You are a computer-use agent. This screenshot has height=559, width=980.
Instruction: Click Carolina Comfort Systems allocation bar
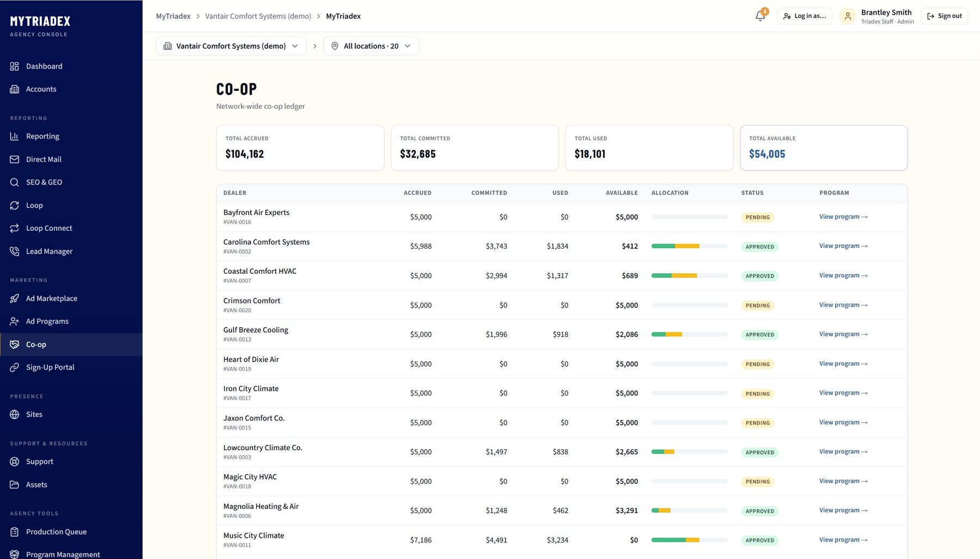point(689,246)
